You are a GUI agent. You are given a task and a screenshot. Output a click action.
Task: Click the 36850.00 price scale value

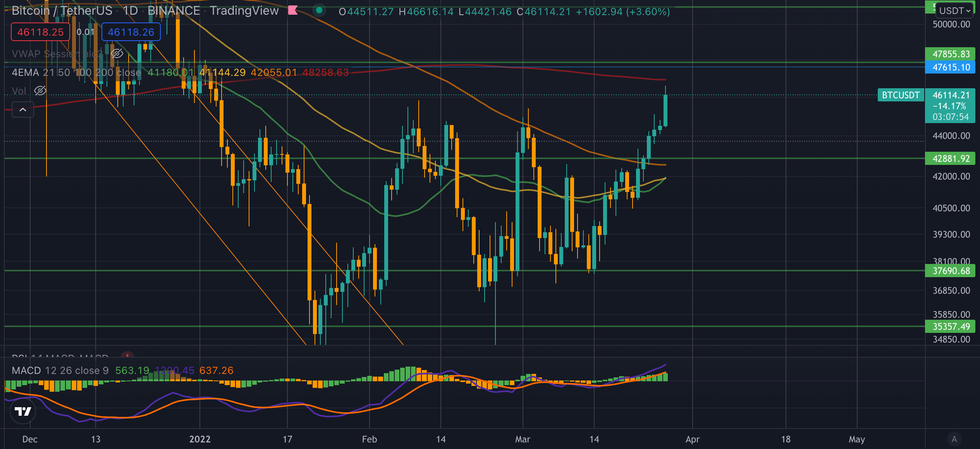coord(951,291)
